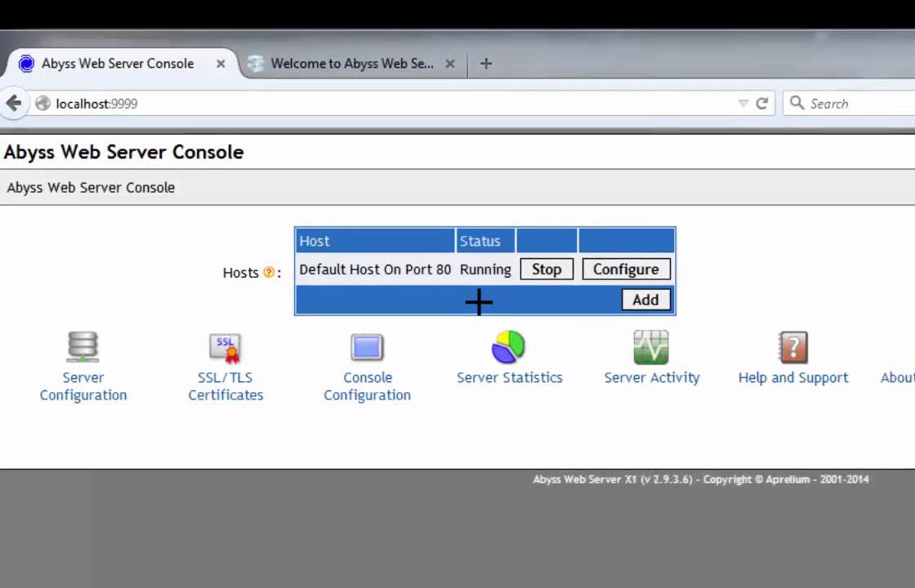Click the globe site identity icon
Image resolution: width=915 pixels, height=588 pixels.
(x=42, y=103)
